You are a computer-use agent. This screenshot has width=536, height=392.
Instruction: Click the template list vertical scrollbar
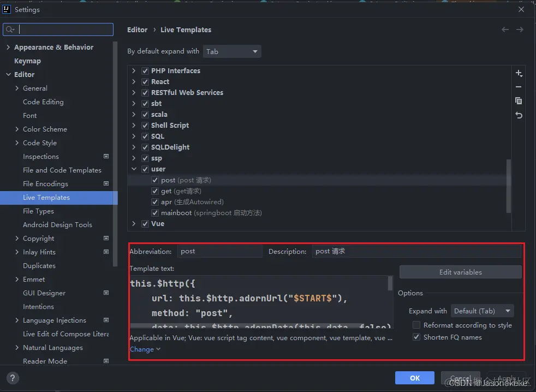coord(509,186)
